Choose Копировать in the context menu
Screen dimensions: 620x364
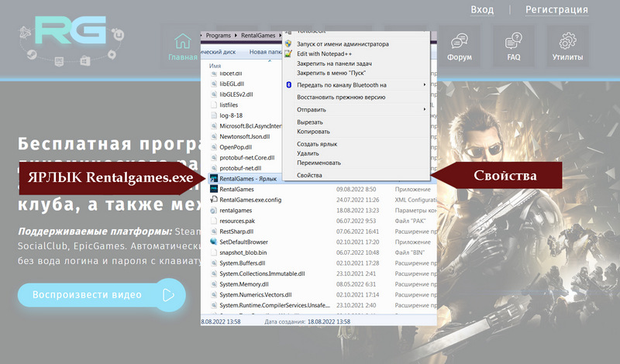313,132
